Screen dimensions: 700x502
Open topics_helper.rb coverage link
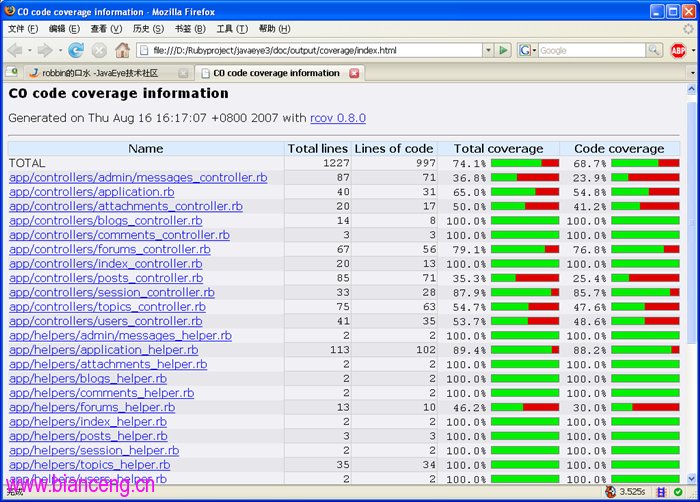click(89, 464)
